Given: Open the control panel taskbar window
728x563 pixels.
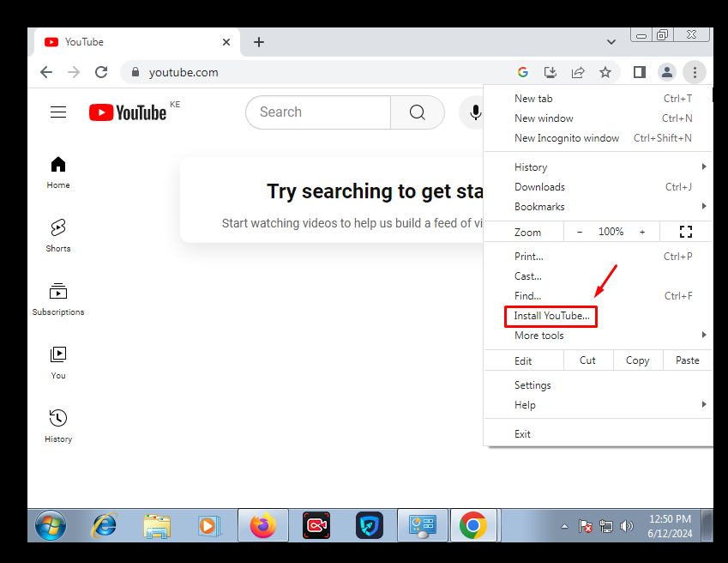Looking at the screenshot, I should pyautogui.click(x=423, y=525).
